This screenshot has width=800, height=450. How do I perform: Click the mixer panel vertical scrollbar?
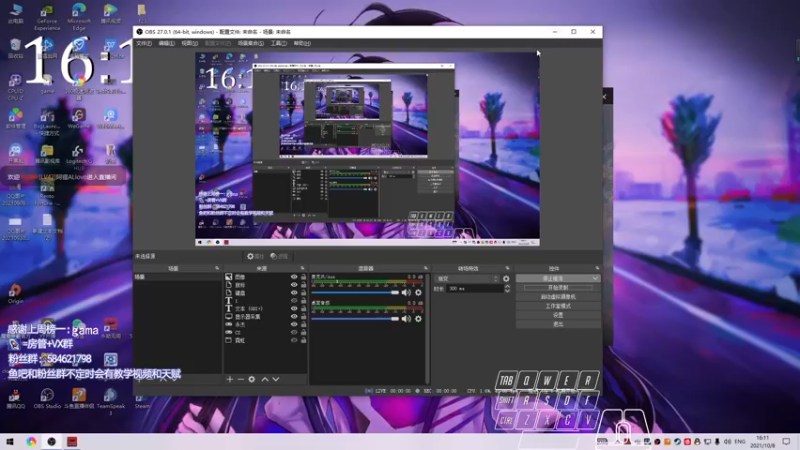click(x=428, y=327)
